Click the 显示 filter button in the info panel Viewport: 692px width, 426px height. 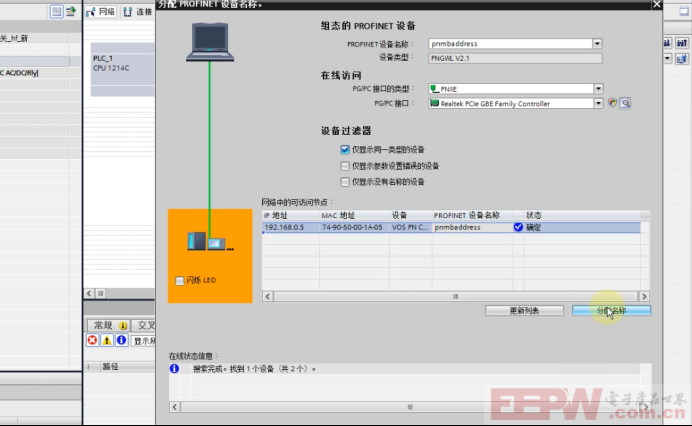(x=143, y=341)
